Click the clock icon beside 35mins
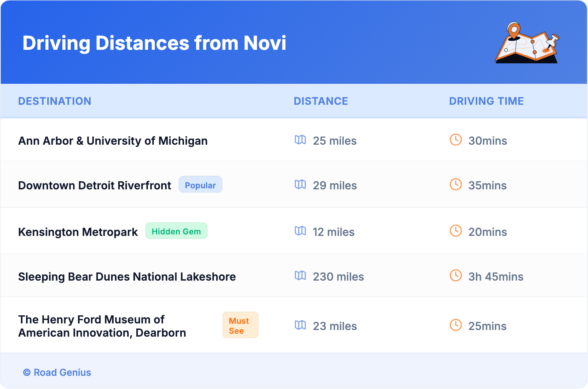 pyautogui.click(x=456, y=185)
